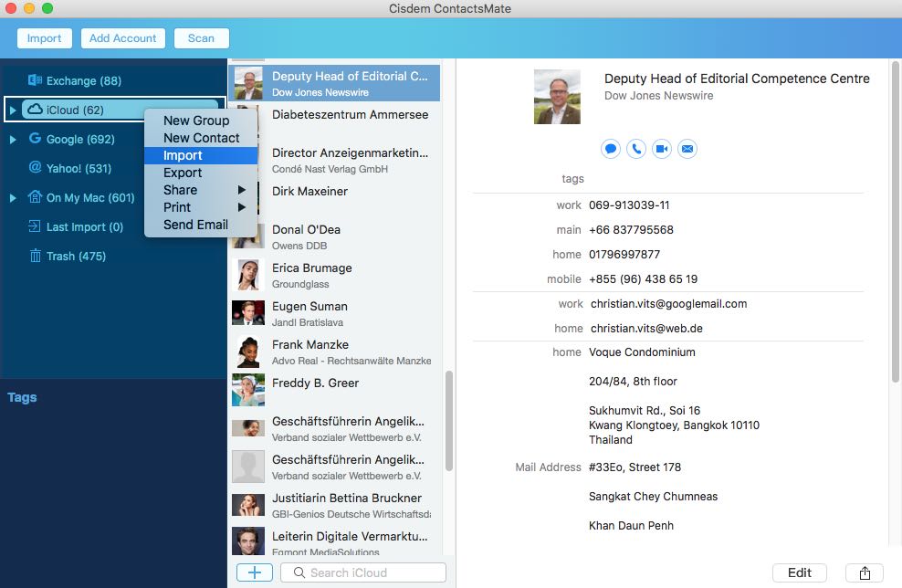The image size is (902, 588).
Task: Expand the Google account groups
Action: pyautogui.click(x=13, y=139)
